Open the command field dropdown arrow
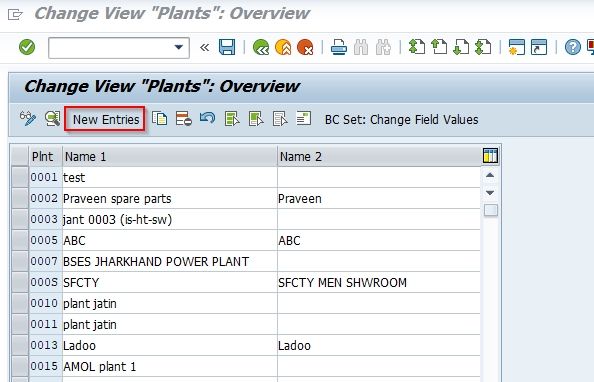 (x=178, y=47)
